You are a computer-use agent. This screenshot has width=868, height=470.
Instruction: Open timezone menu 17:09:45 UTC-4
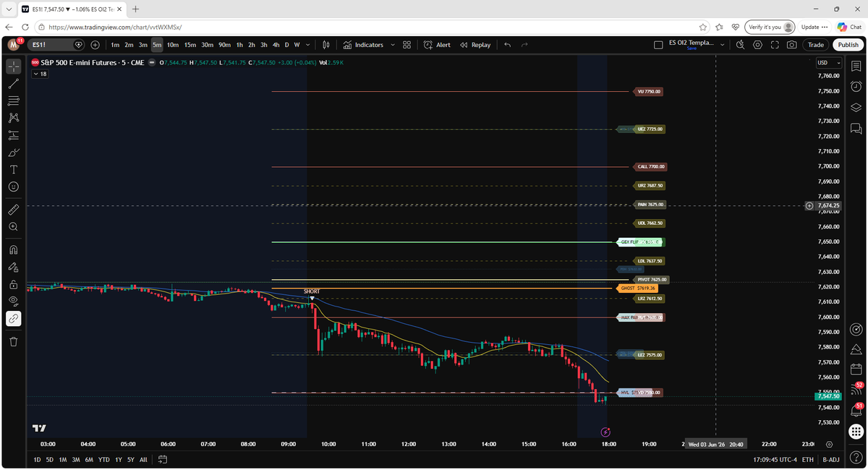pos(774,460)
